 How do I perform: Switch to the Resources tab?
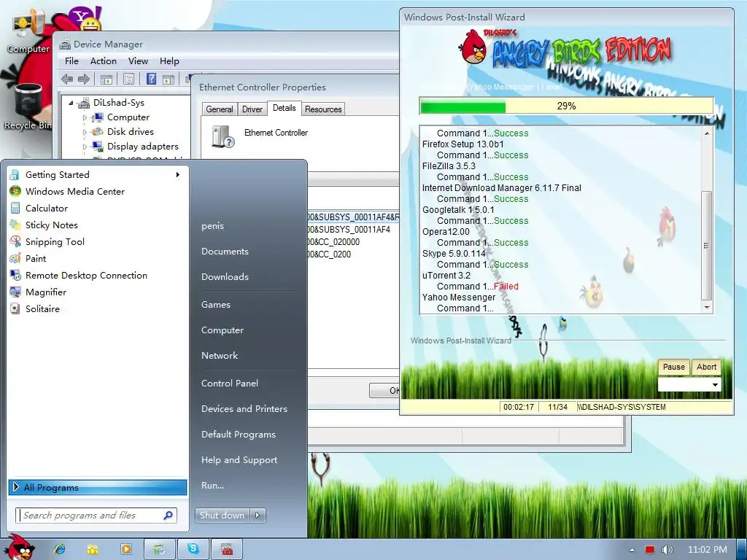323,109
